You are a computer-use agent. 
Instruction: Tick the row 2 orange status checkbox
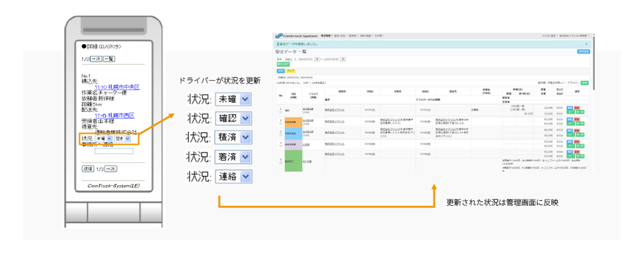(280, 124)
